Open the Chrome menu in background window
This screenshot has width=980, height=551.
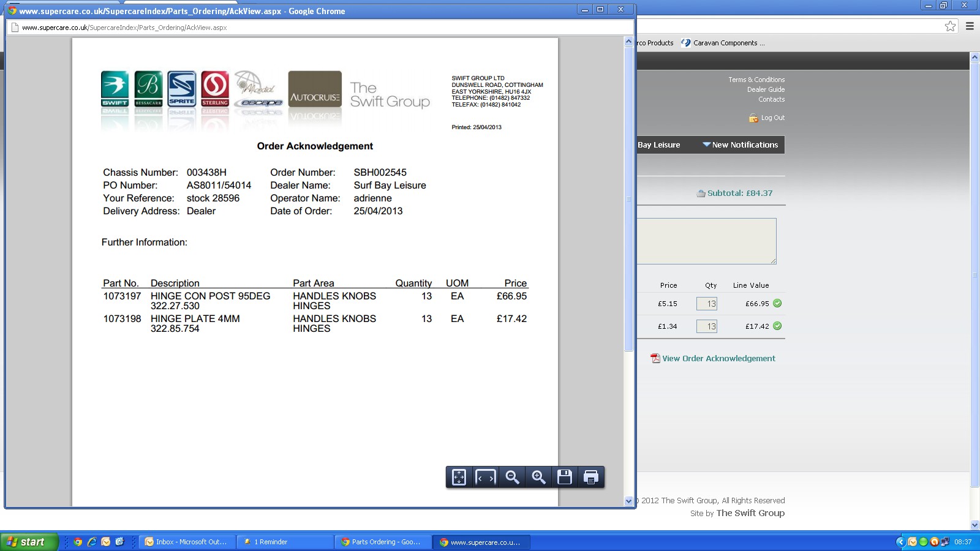tap(970, 26)
